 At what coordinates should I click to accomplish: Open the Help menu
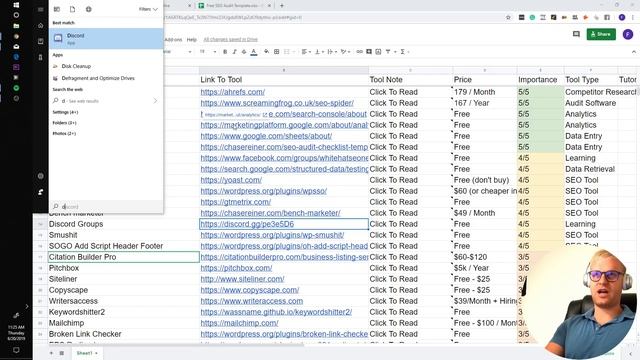tap(191, 40)
